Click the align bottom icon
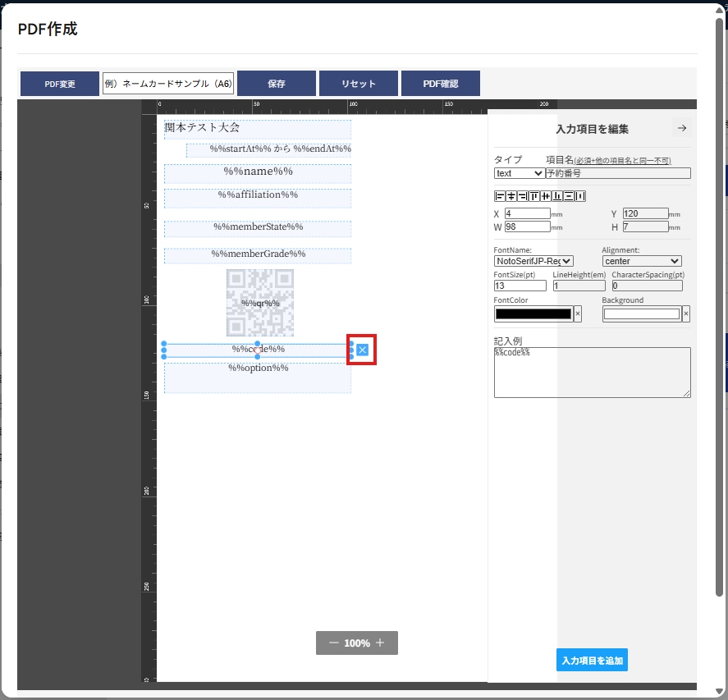 [557, 196]
